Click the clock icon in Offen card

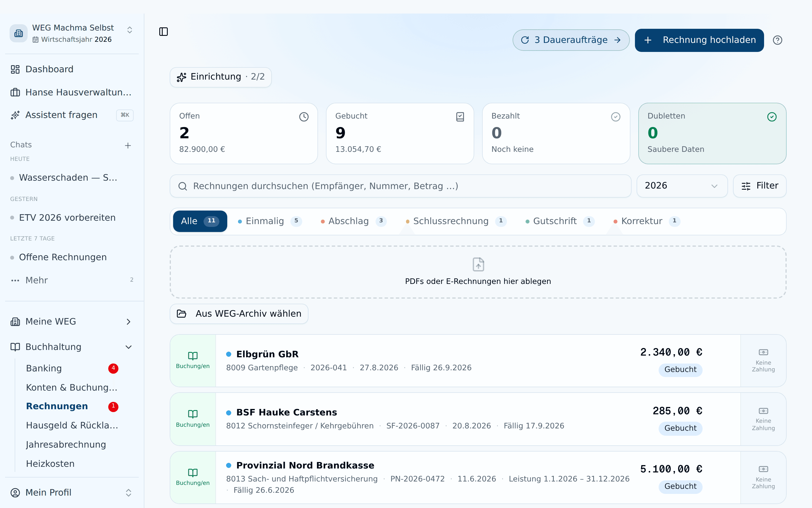tap(304, 117)
